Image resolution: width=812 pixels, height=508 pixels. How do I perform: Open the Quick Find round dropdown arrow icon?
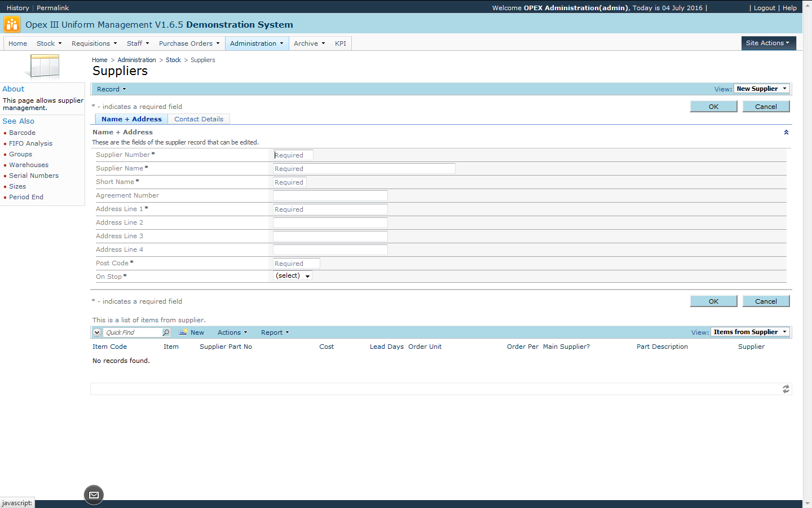pos(97,332)
